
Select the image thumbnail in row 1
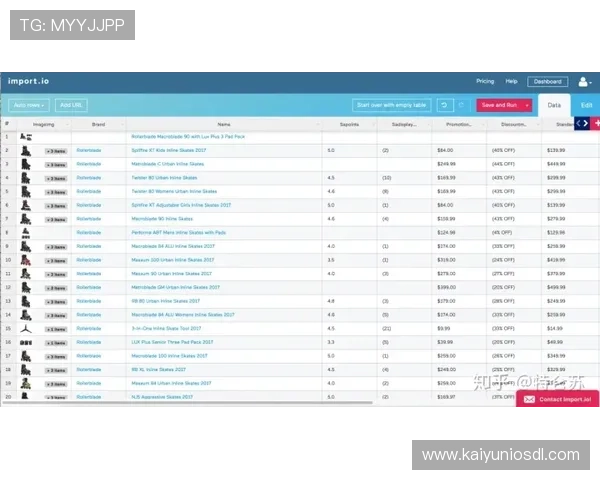[x=26, y=137]
